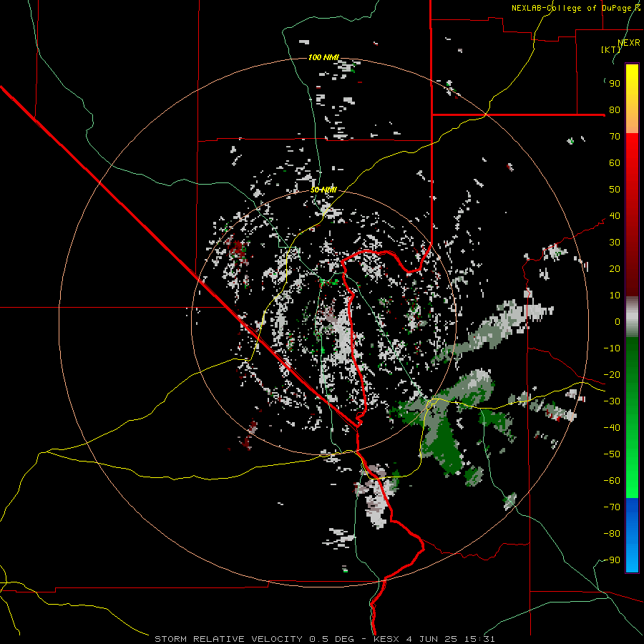Click the STORM RELATIVE VELOCITY footer caption
The image size is (644, 644).
click(x=324, y=639)
